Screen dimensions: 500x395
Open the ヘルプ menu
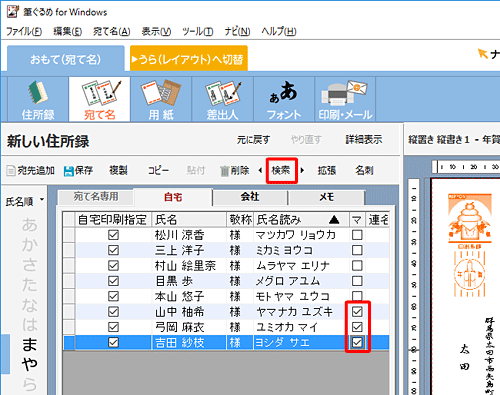coord(279,31)
